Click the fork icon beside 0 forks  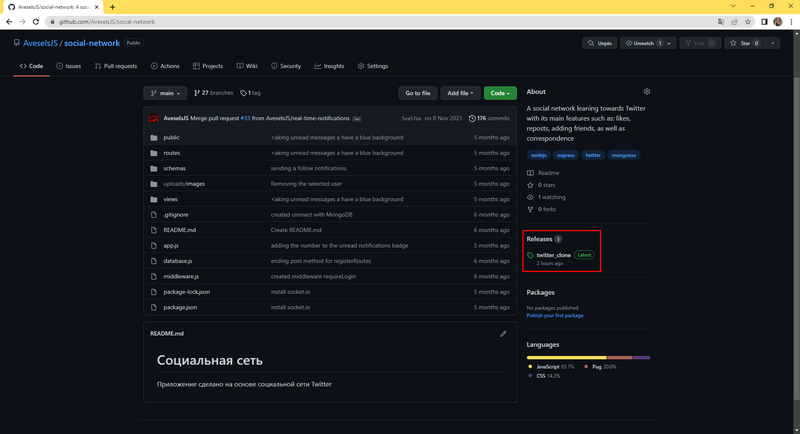click(530, 210)
